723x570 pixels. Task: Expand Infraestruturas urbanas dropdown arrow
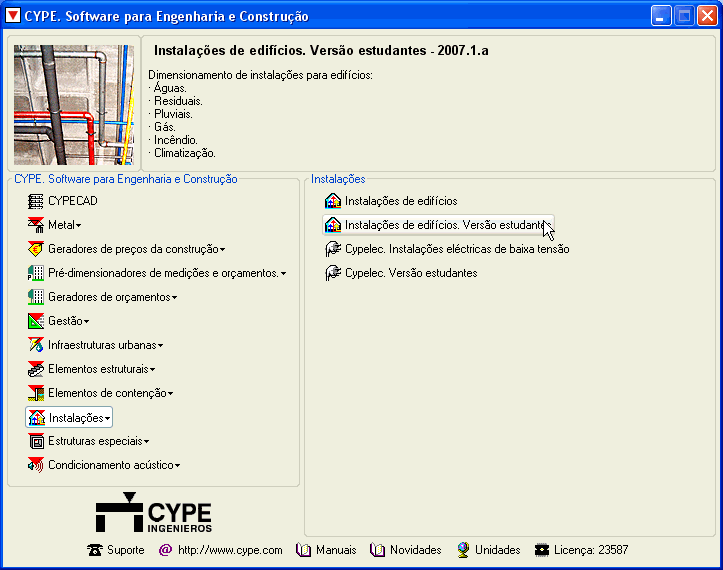(160, 345)
